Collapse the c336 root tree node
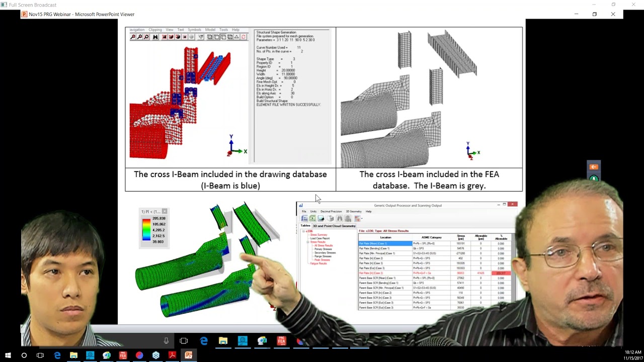Viewport: 644px width, 362px height. click(x=303, y=231)
